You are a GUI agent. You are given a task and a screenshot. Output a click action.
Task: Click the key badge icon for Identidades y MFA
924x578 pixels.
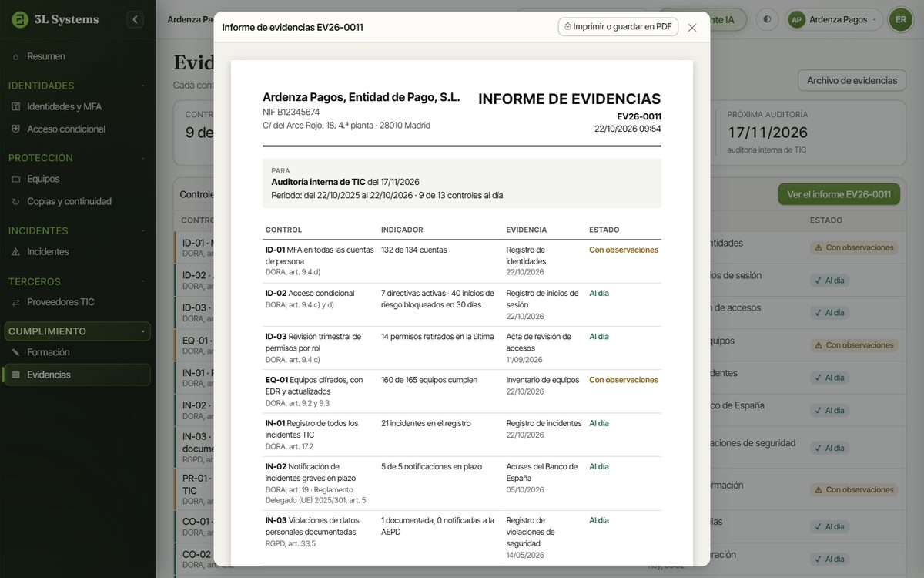15,106
